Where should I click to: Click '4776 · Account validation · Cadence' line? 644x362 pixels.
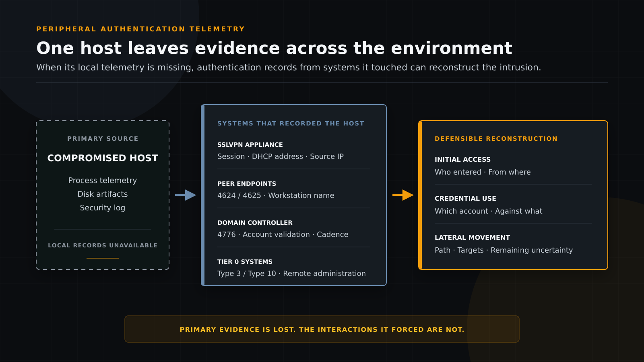click(283, 234)
